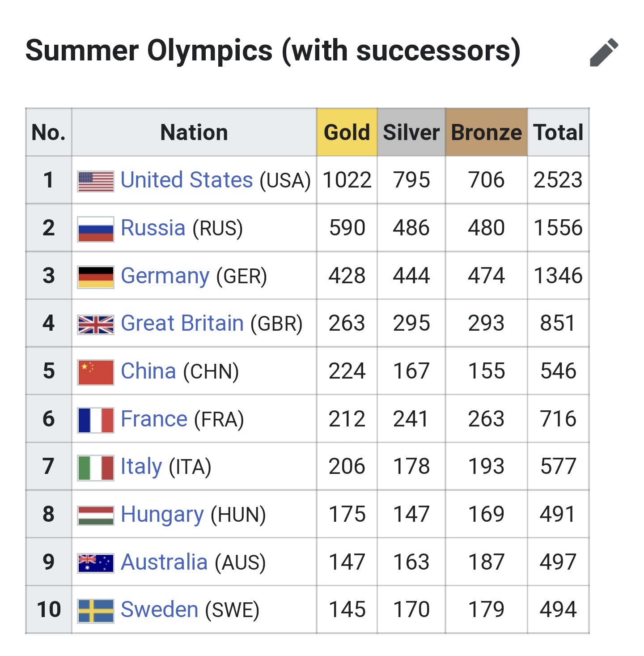Click the Russia flag icon
This screenshot has width=644, height=656.
(96, 229)
